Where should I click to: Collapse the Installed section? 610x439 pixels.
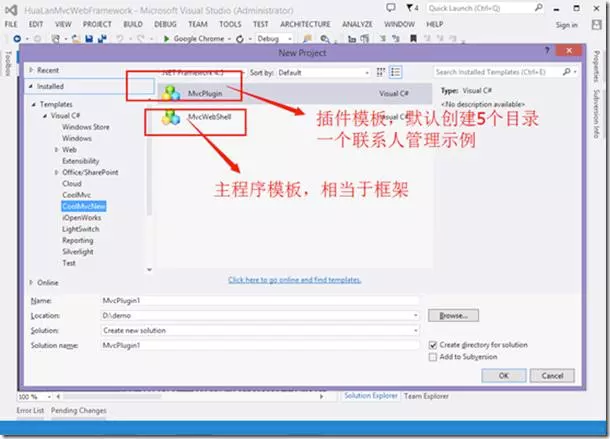point(31,86)
